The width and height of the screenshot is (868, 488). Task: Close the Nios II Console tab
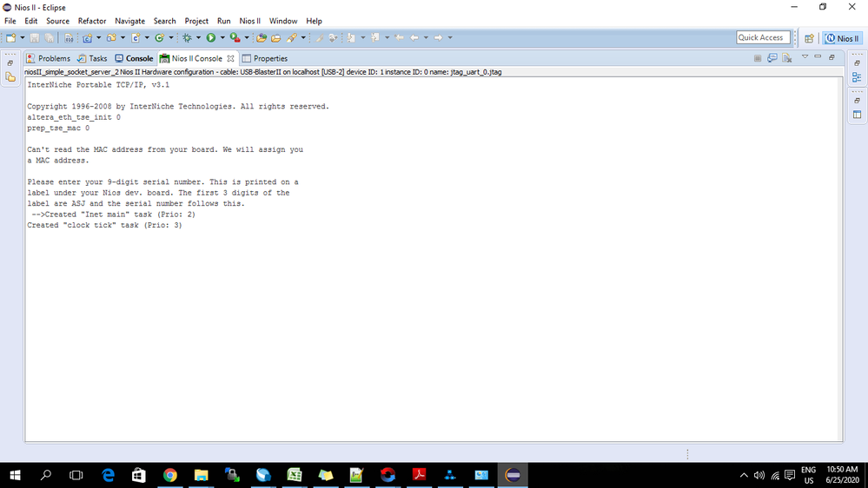(x=230, y=58)
